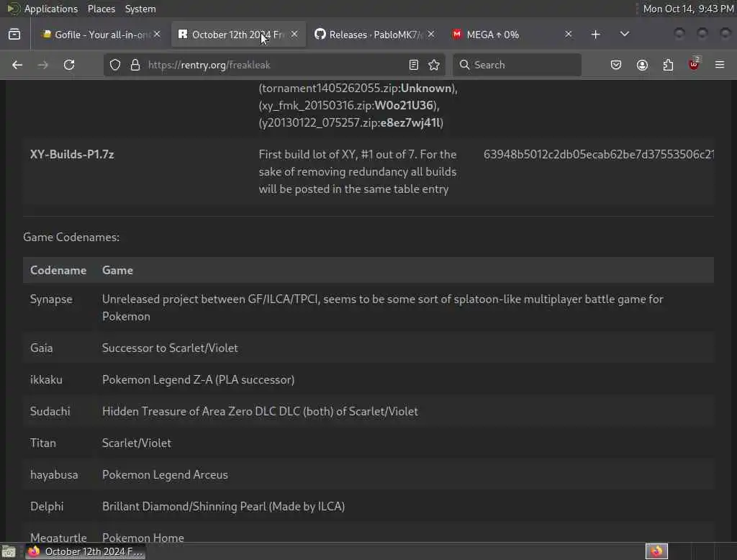Go back to previous page
737x560 pixels.
click(x=17, y=65)
